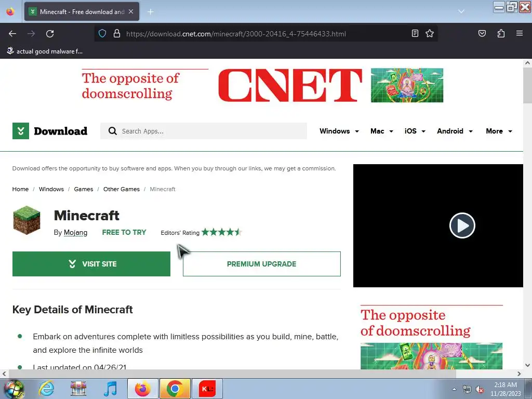Open the Extensions puzzle icon
The height and width of the screenshot is (399, 532).
pyautogui.click(x=501, y=33)
